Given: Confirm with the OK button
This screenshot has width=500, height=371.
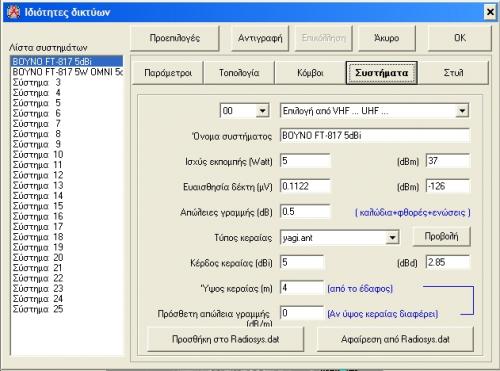Looking at the screenshot, I should (460, 38).
